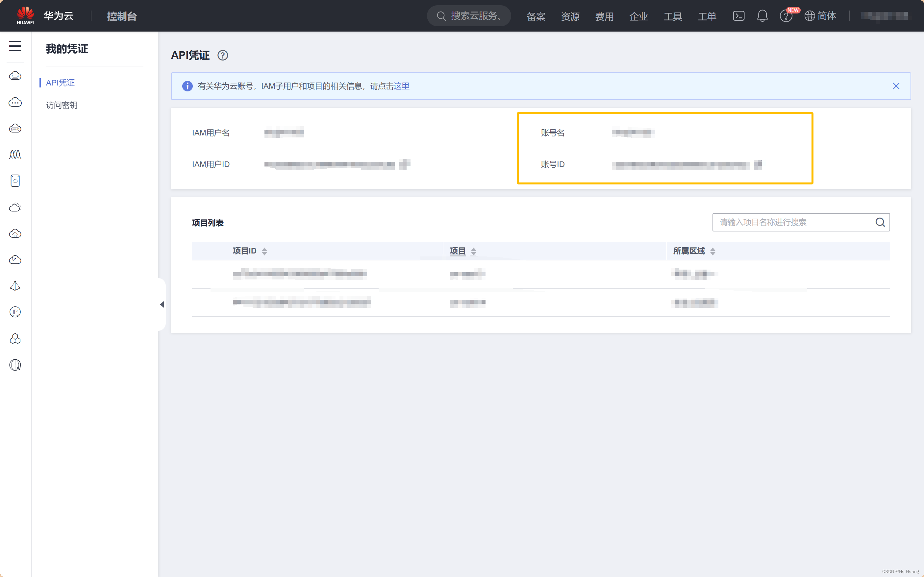
Task: Open the hamburger service list menu
Action: tap(15, 46)
